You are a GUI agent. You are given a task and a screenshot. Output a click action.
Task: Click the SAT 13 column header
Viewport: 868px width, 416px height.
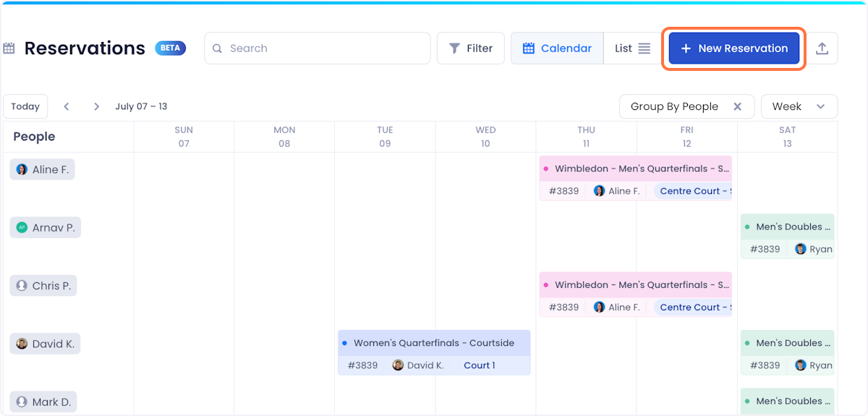(787, 137)
